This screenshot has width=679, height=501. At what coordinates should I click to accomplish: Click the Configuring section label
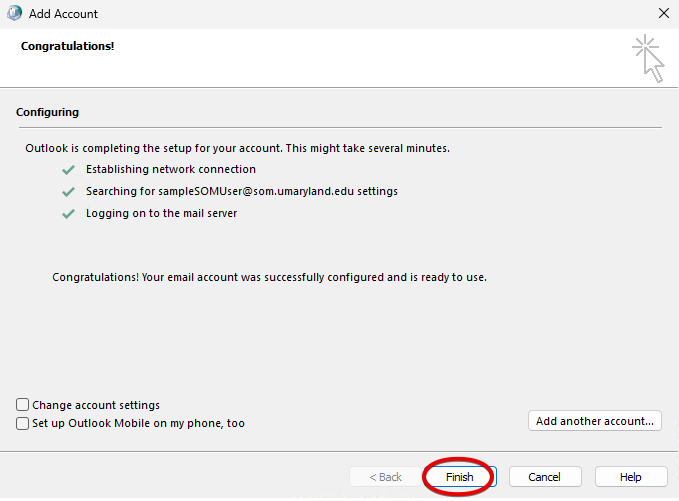(47, 112)
